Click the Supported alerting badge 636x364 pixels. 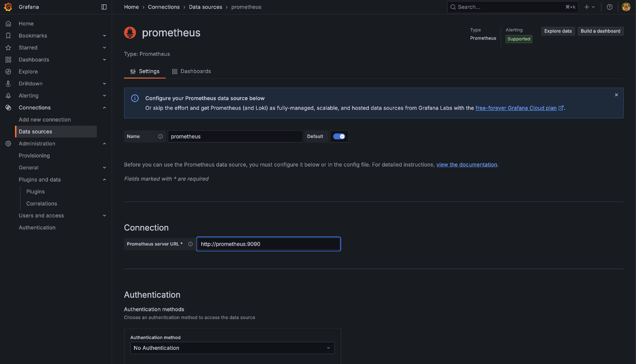point(519,39)
